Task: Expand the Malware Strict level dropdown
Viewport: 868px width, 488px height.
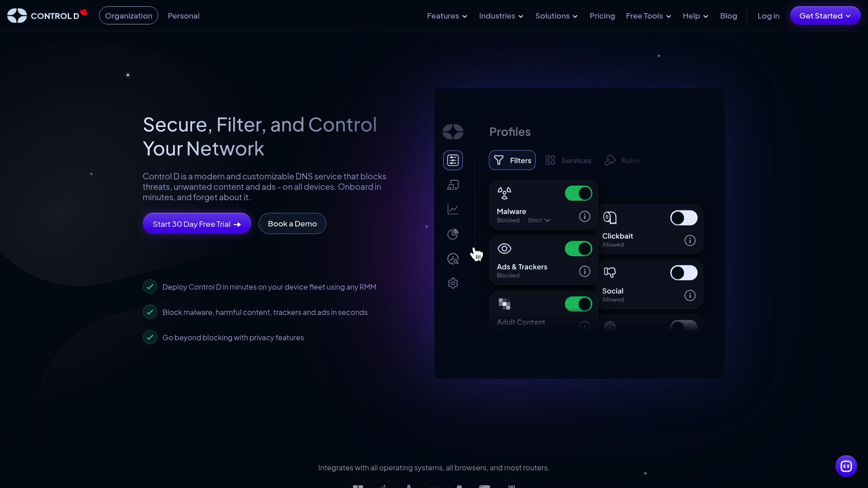Action: click(x=539, y=221)
